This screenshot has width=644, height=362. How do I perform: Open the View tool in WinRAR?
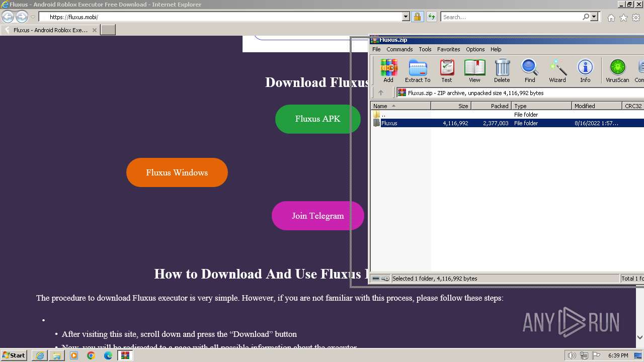click(x=474, y=70)
